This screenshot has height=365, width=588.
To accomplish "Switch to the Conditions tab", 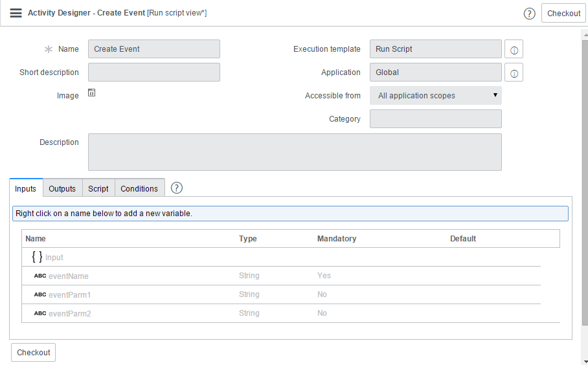I will (139, 188).
